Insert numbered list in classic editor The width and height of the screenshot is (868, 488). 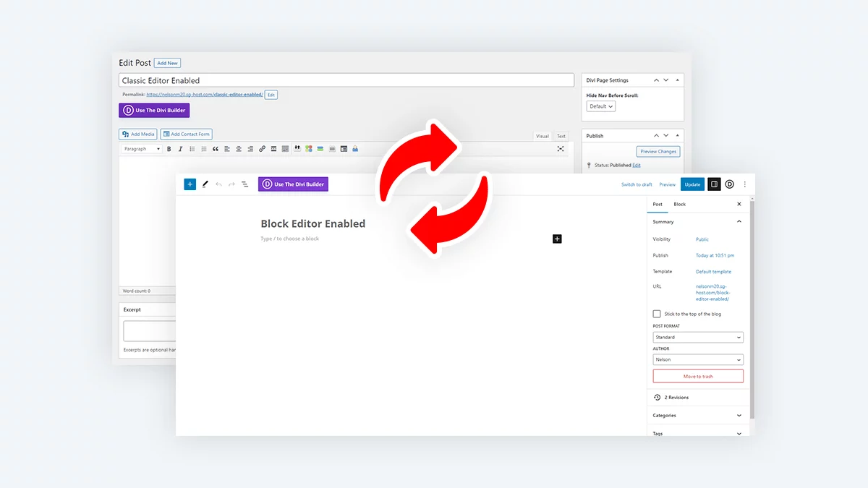coord(204,149)
